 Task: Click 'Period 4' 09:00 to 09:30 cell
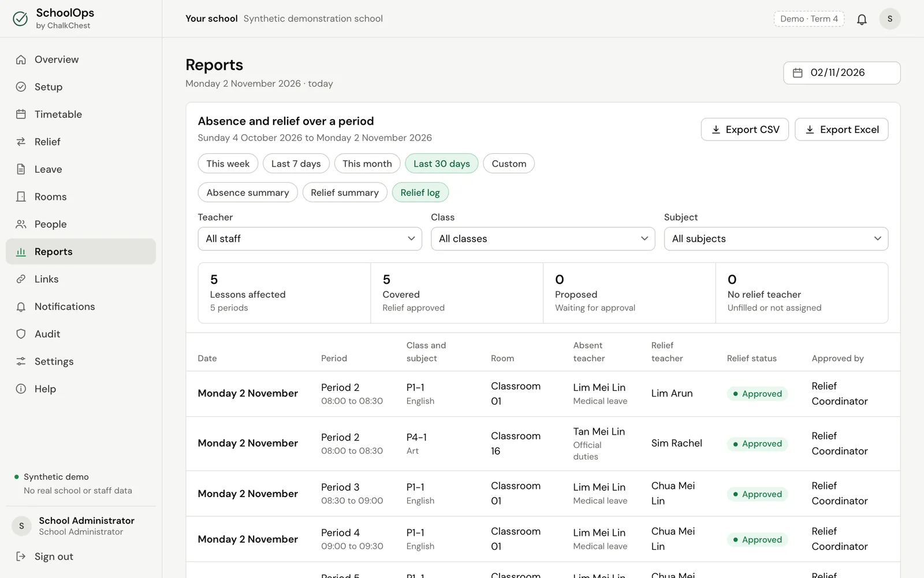352,539
